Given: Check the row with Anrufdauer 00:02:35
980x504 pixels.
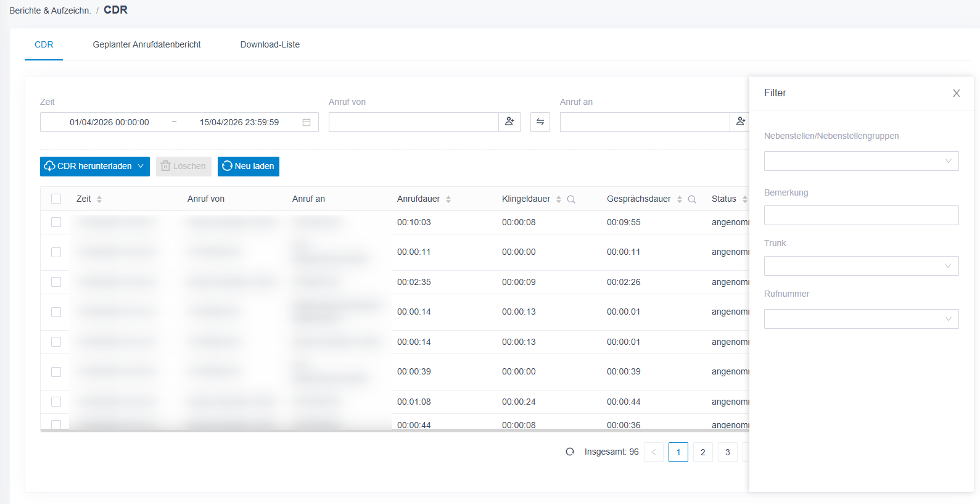Looking at the screenshot, I should tap(56, 282).
